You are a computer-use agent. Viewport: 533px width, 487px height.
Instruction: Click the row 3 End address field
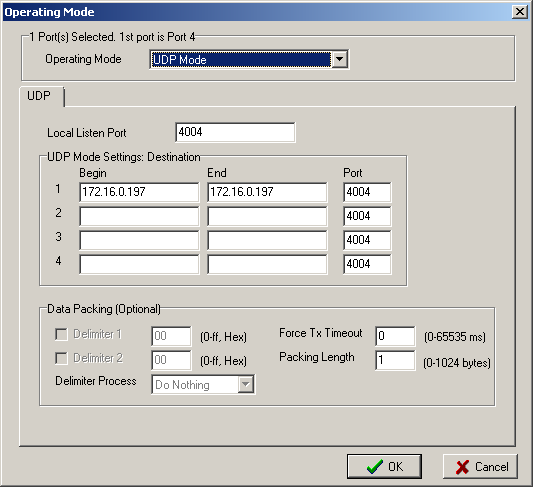pos(267,240)
